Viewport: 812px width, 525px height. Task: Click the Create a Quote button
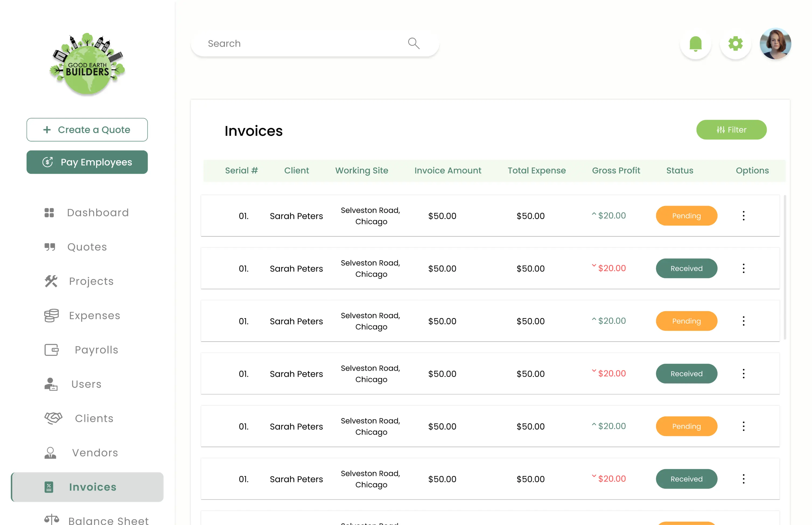tap(87, 130)
